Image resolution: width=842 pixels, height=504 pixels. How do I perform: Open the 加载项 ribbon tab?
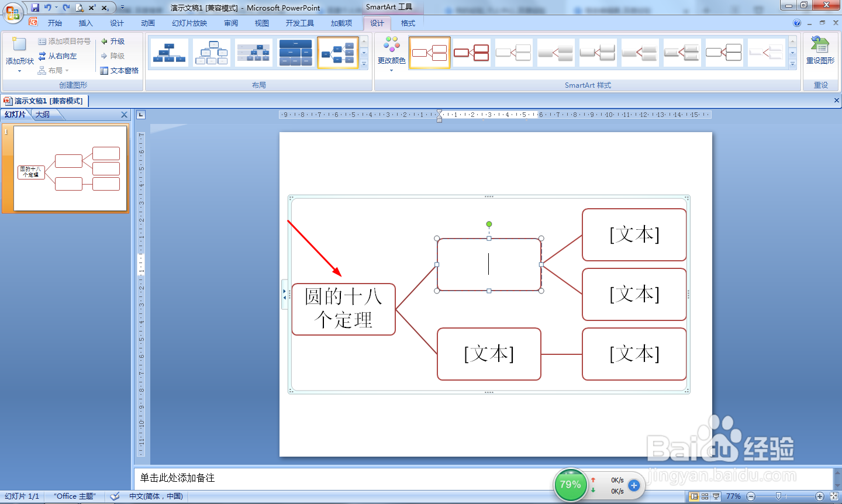coord(341,23)
